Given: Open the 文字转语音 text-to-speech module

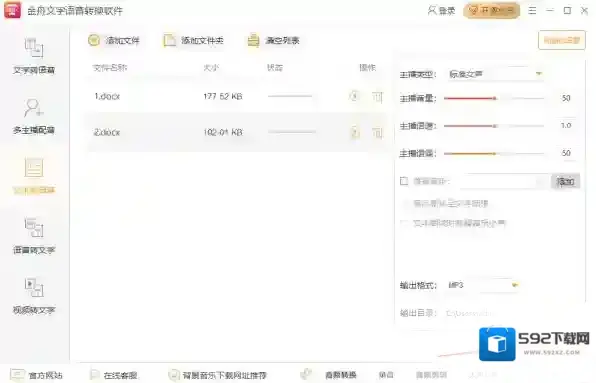Looking at the screenshot, I should 34,56.
